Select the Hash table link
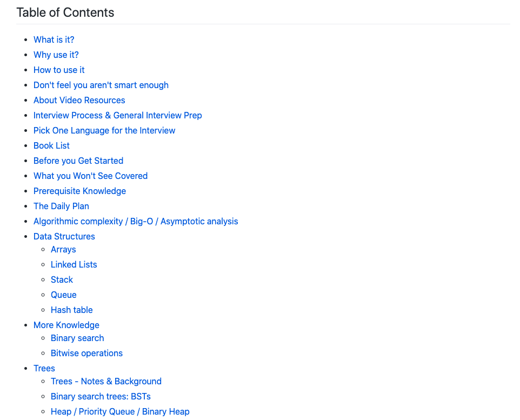 click(x=71, y=310)
